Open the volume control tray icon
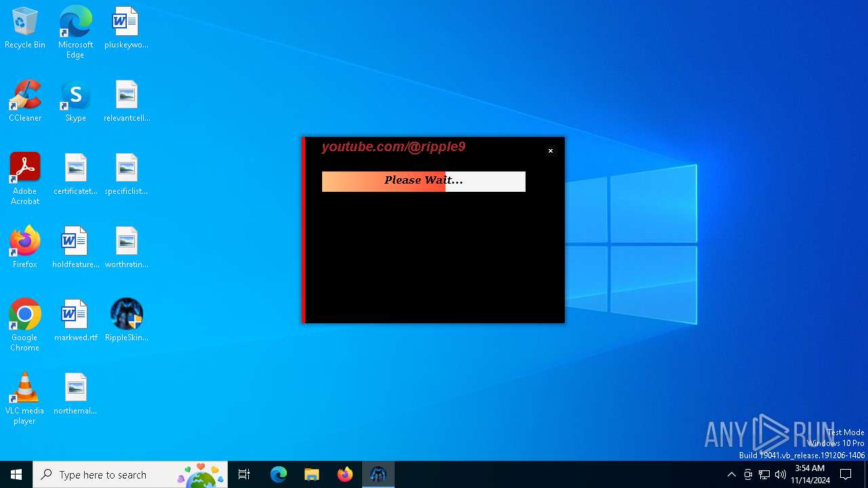868x488 pixels. click(x=781, y=474)
